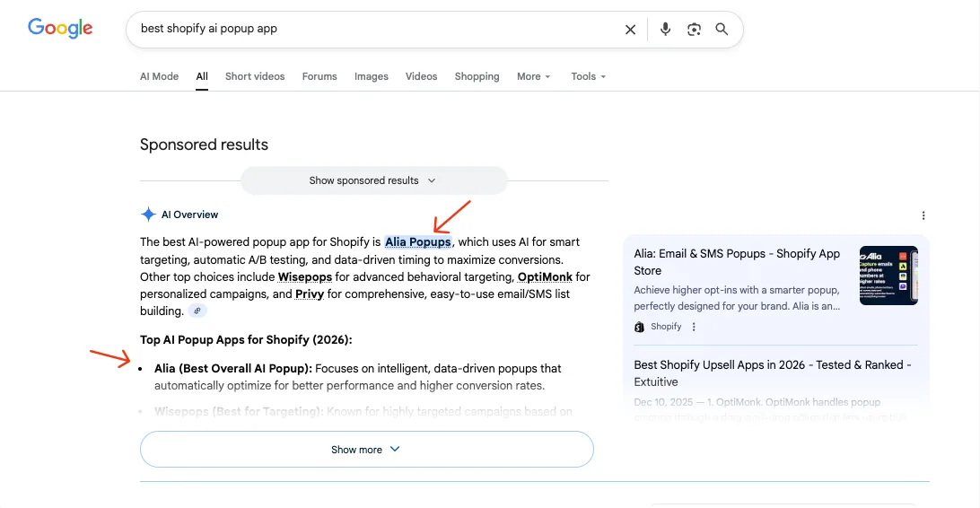Screen dimensions: 980x508
Task: Open Best Shopify Upsell Apps Exuitive result
Action: pyautogui.click(x=773, y=373)
